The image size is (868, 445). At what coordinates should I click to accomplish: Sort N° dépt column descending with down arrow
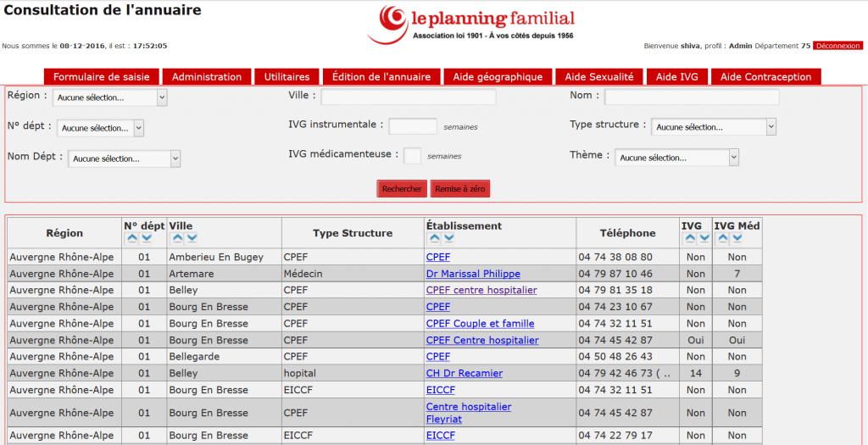click(146, 239)
